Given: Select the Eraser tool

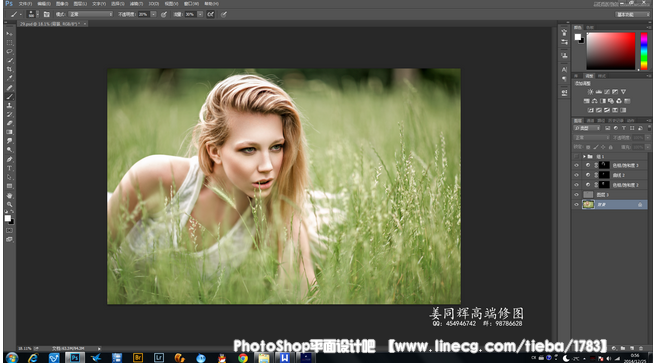Looking at the screenshot, I should [9, 123].
